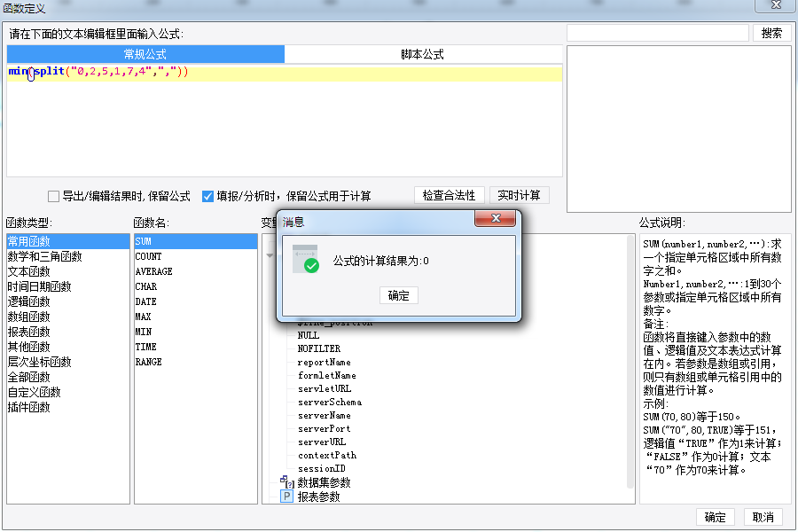The width and height of the screenshot is (798, 532).
Task: Select 数据集参数 tree node label
Action: pos(324,482)
